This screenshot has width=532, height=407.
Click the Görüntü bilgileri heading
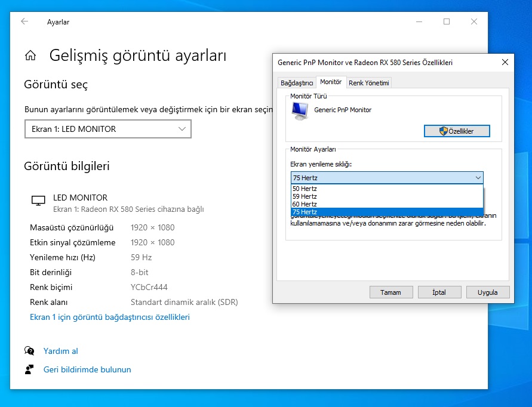point(67,166)
